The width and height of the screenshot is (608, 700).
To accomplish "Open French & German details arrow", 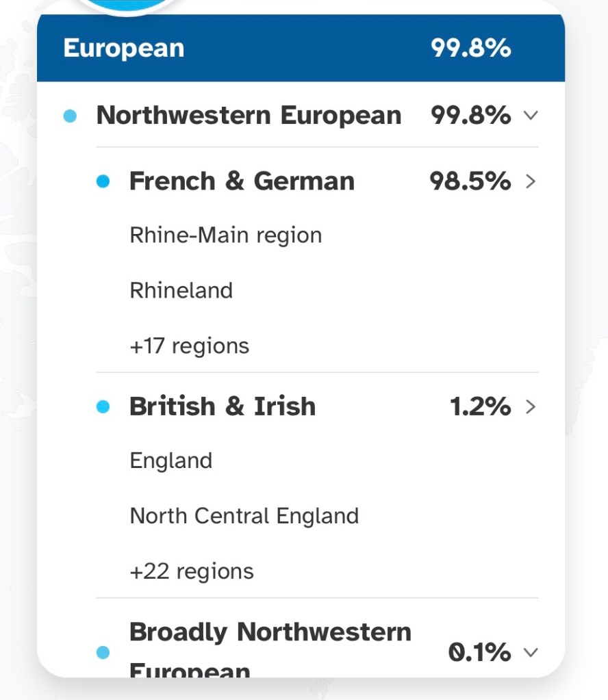I will point(530,182).
